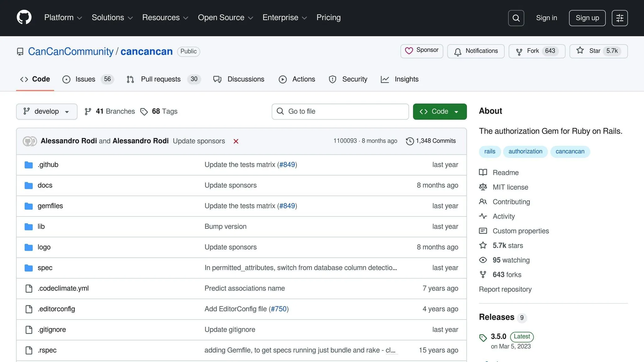644x362 pixels.
Task: Open the cancancan repository name link
Action: coord(147,52)
